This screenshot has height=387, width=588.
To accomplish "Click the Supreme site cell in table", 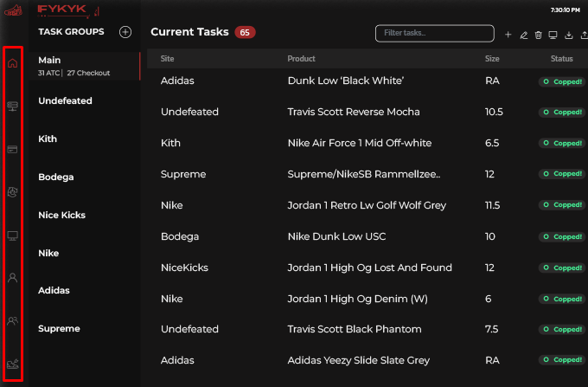I will pyautogui.click(x=183, y=174).
